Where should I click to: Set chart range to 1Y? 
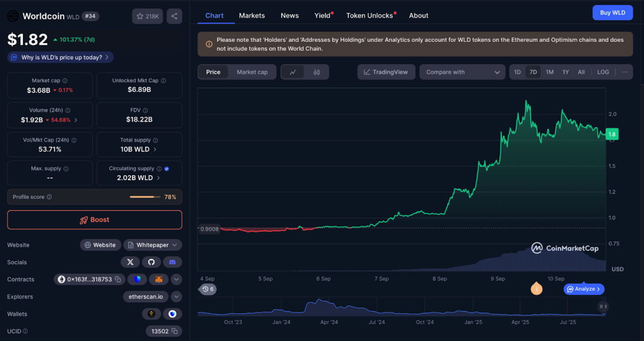pos(566,72)
